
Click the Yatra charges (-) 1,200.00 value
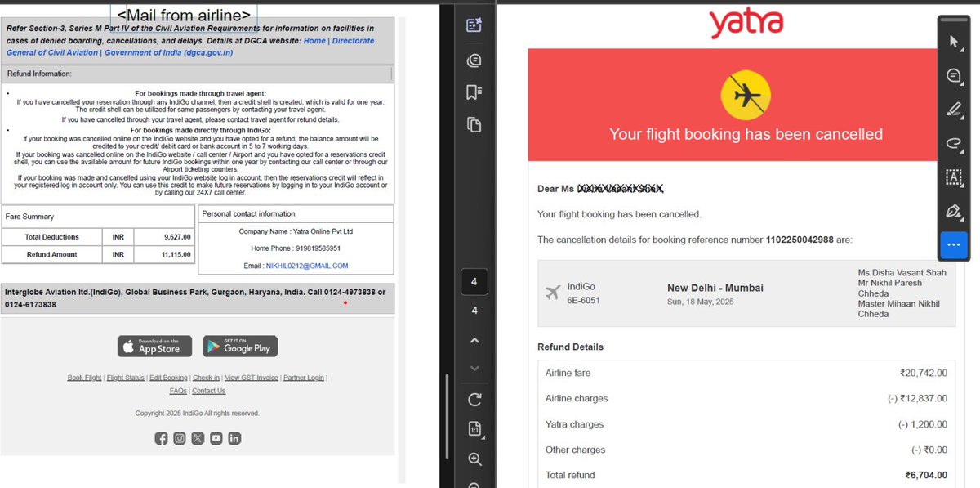click(923, 424)
